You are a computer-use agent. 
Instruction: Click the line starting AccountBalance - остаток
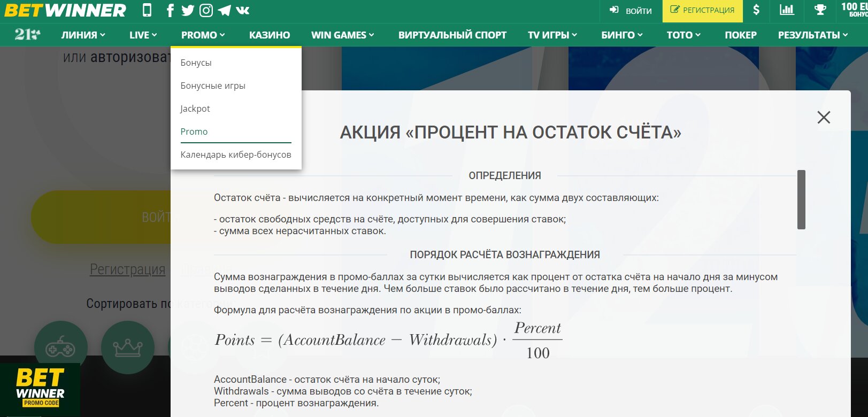[327, 380]
